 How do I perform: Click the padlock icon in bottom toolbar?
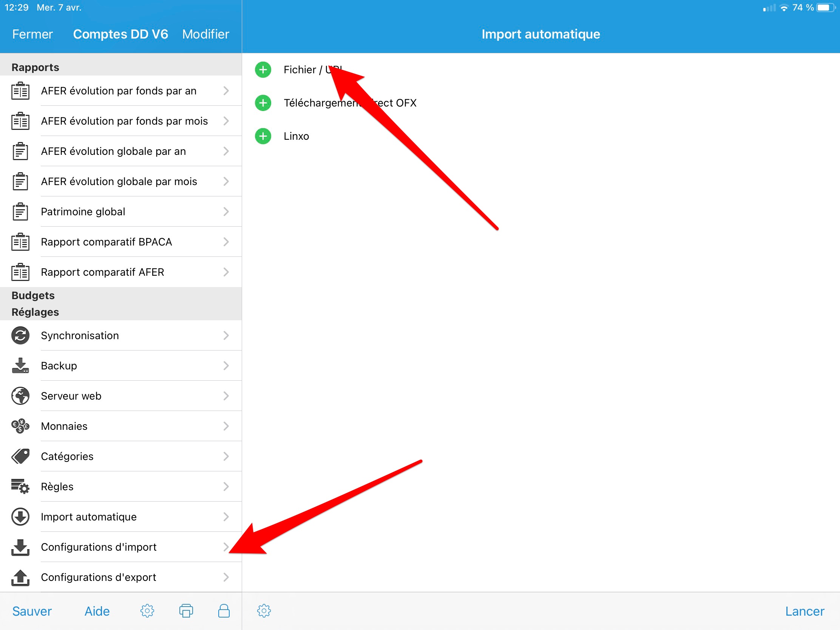(x=224, y=611)
